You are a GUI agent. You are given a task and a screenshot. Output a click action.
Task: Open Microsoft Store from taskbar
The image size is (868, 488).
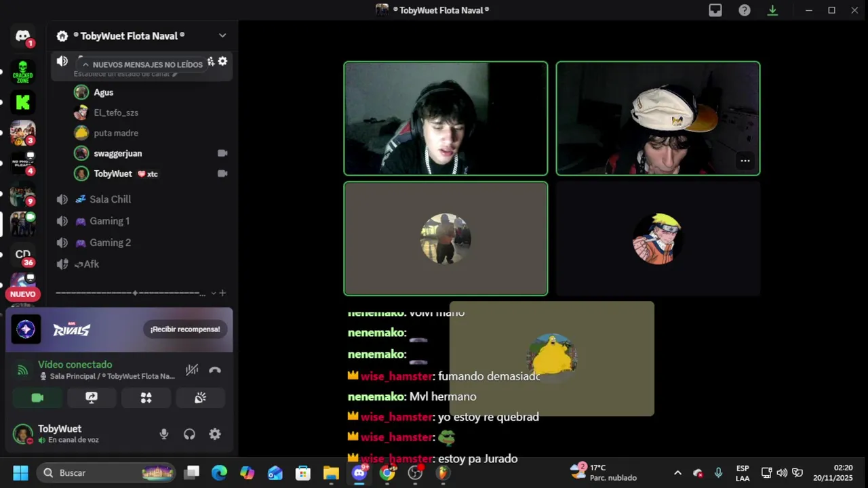(x=303, y=472)
